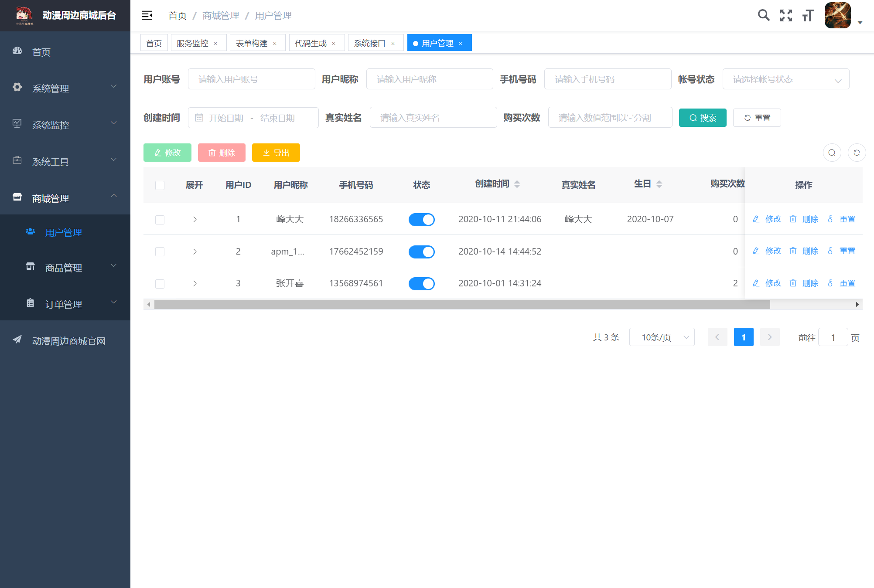Open the top-right search magnifier icon

pos(763,15)
